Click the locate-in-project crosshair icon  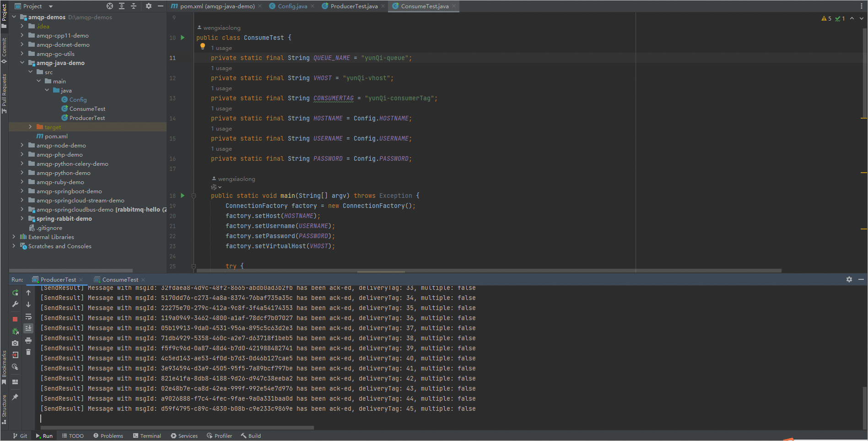pyautogui.click(x=110, y=6)
